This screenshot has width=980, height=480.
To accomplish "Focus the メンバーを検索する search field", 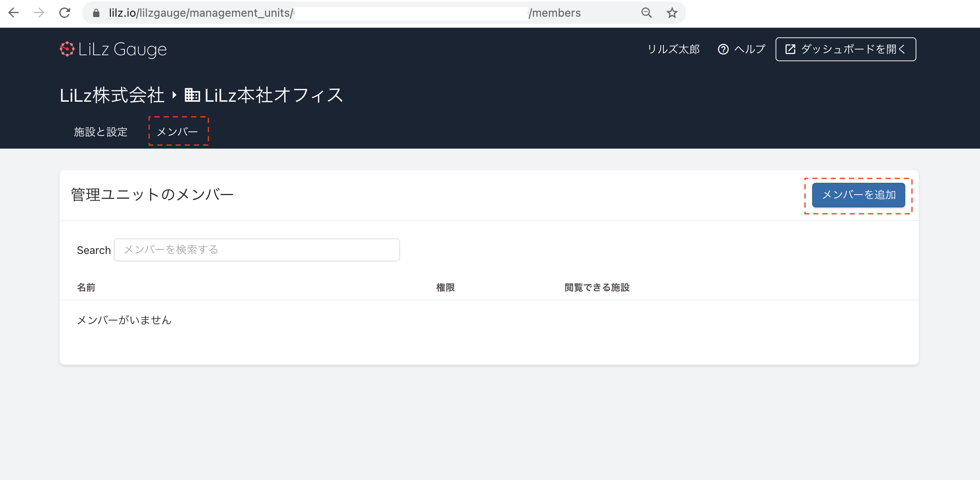I will [x=257, y=250].
